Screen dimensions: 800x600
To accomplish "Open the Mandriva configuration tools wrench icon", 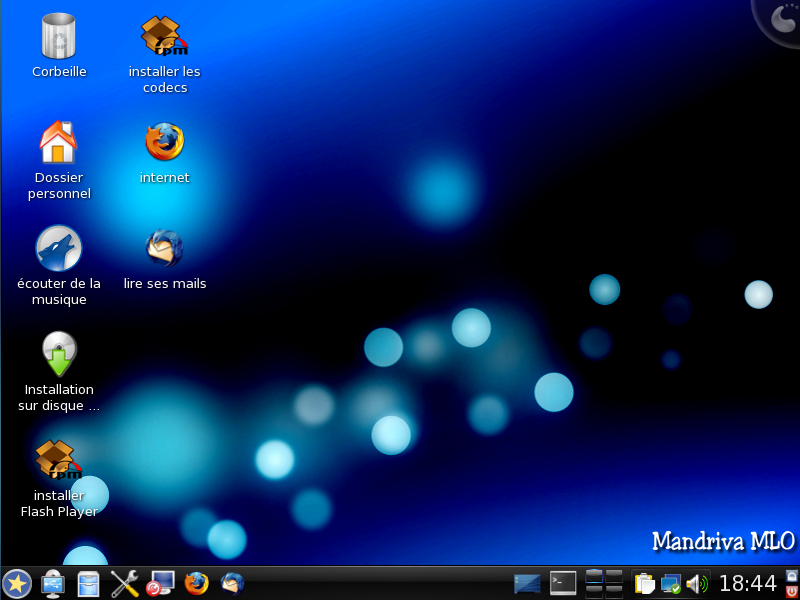I will coord(124,583).
